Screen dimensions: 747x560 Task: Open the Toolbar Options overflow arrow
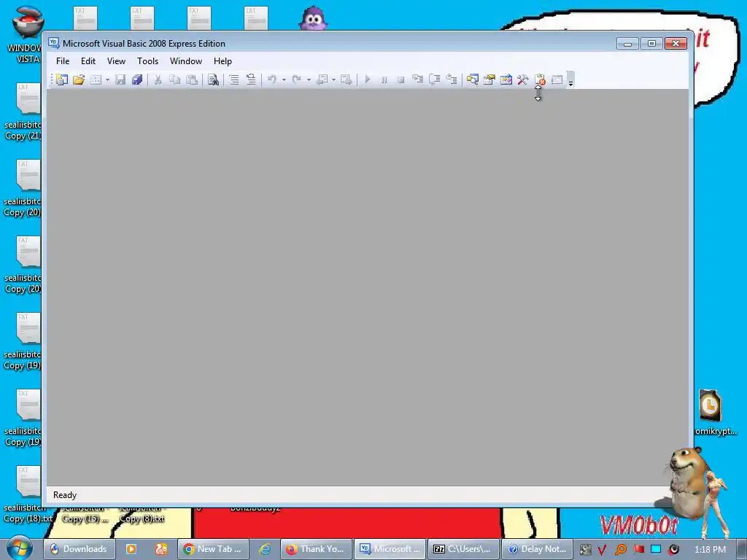(570, 80)
